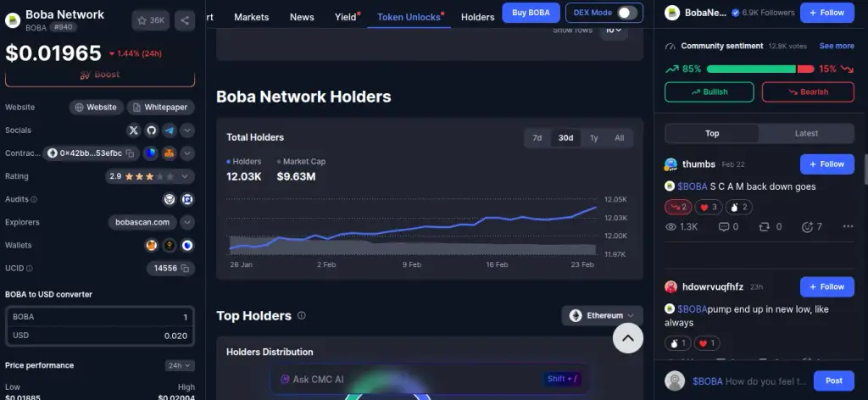Follow the user thumbs
Image resolution: width=868 pixels, height=400 pixels.
point(827,164)
